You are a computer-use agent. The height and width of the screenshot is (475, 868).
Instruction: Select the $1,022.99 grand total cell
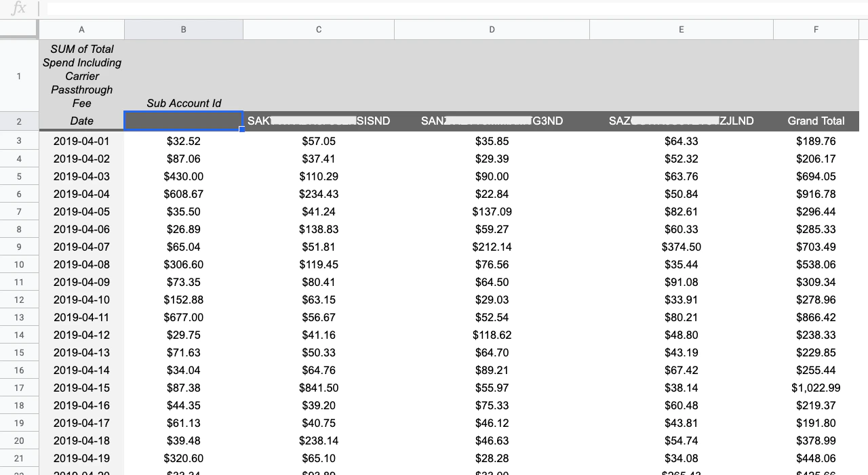coord(814,388)
